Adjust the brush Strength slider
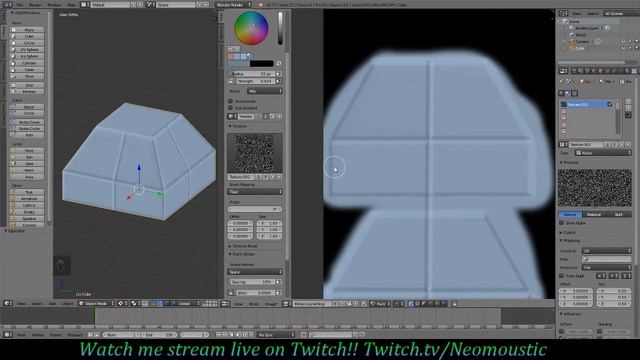This screenshot has height=360, width=640. click(255, 81)
